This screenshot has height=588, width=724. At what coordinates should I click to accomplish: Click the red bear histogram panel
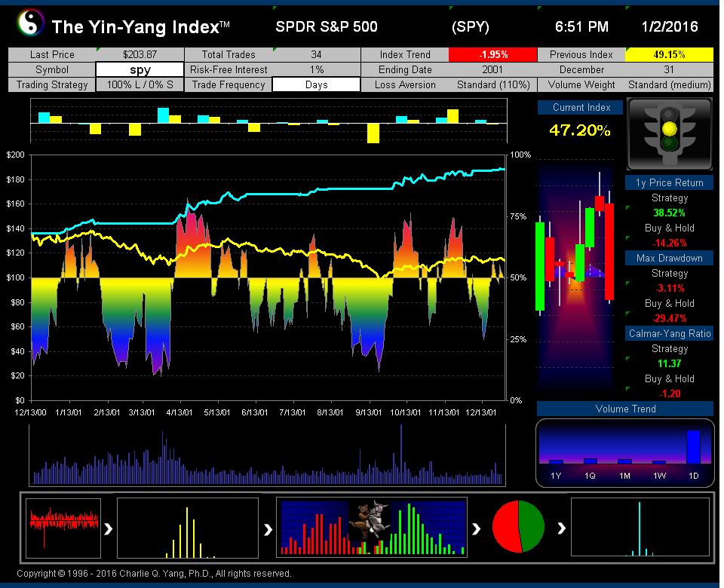[315, 527]
